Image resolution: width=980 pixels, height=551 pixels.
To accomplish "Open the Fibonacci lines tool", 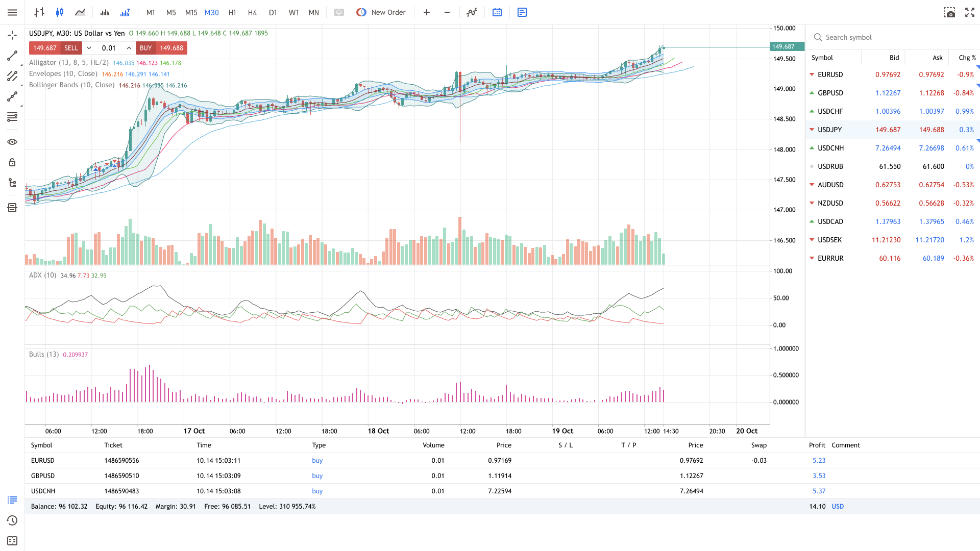I will click(12, 117).
